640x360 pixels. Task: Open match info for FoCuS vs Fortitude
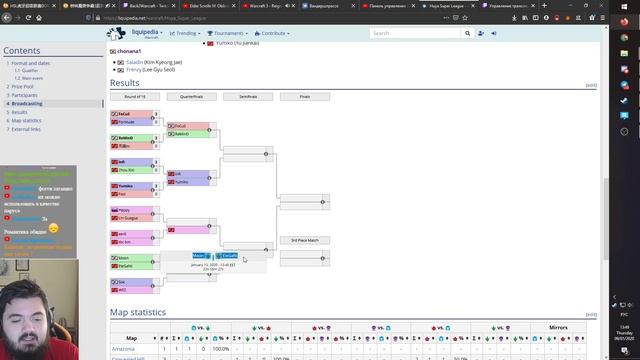[153, 118]
